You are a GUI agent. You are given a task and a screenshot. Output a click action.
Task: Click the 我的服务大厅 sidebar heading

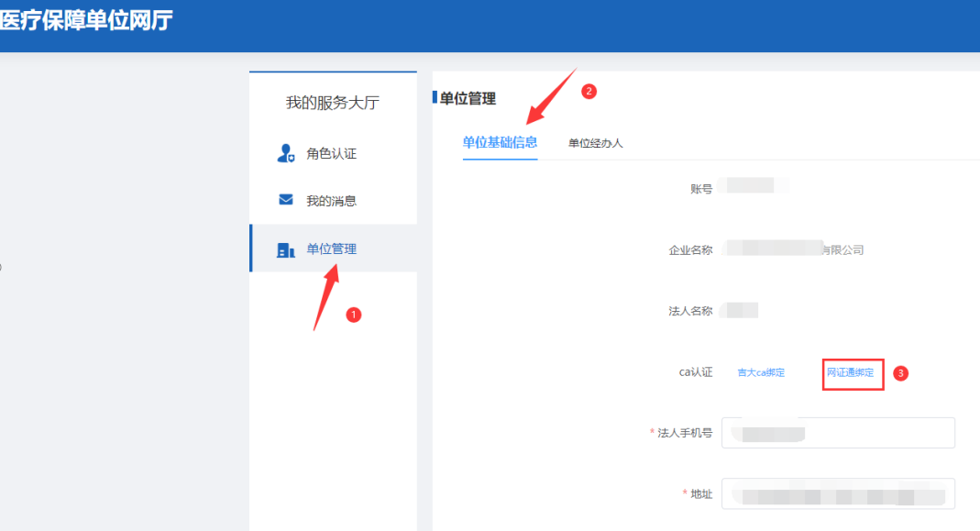(332, 103)
